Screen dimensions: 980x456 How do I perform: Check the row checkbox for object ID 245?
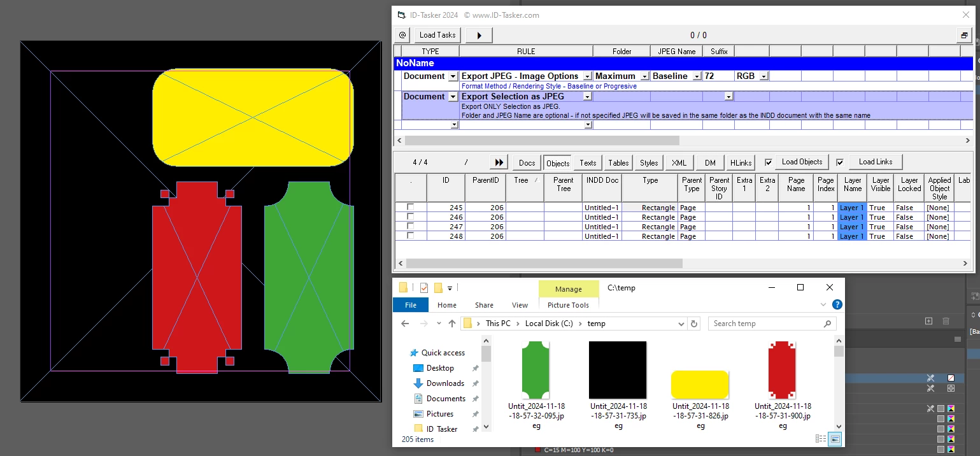pos(410,207)
